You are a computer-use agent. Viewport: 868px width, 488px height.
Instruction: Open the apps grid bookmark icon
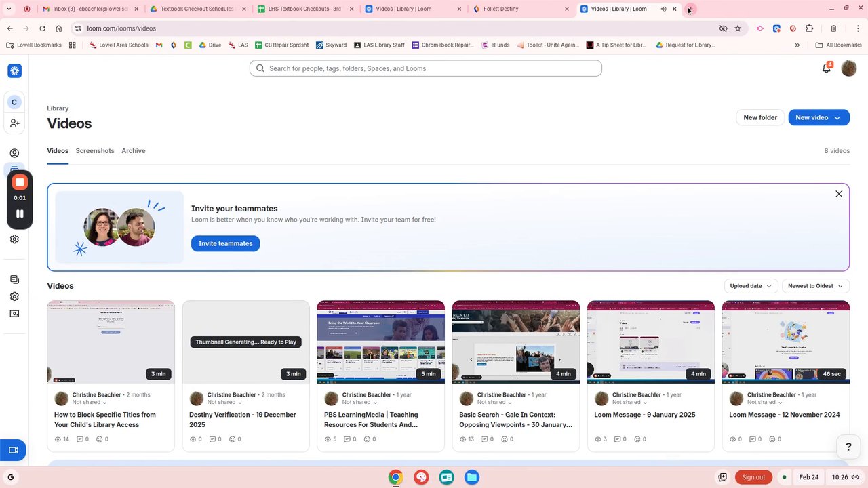(x=73, y=45)
